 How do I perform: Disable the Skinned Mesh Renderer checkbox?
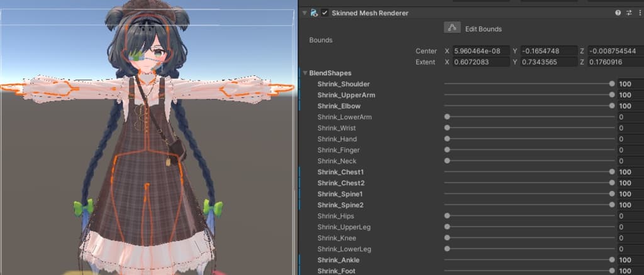(325, 13)
